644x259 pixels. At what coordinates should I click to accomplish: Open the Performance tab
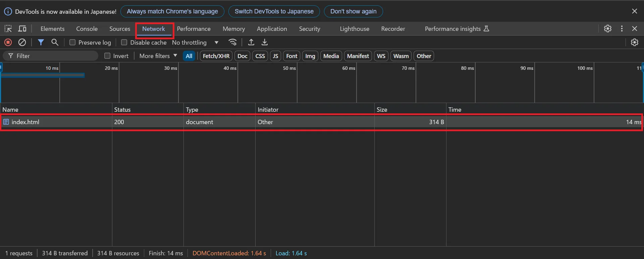point(194,29)
